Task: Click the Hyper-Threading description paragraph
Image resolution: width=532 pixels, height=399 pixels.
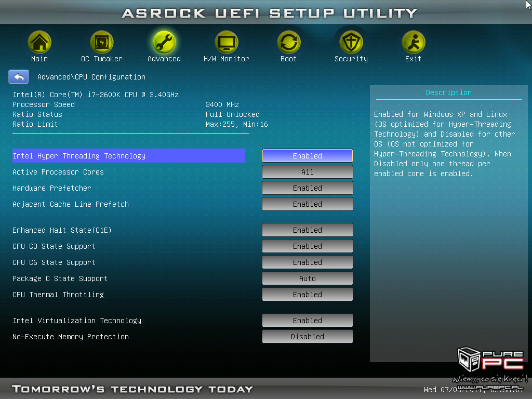Action: tap(445, 144)
